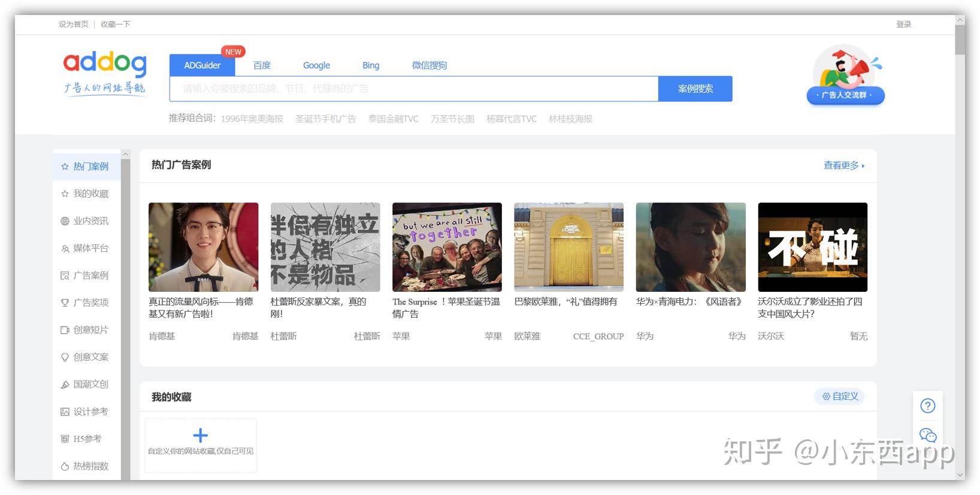Click the 自定义你的网站收藏 card text
Screen dimensions: 980x495
[201, 451]
